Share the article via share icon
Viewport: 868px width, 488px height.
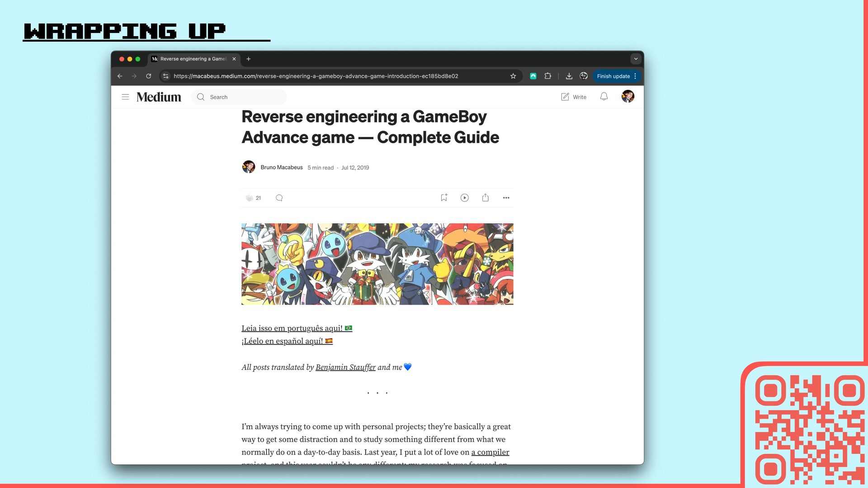click(485, 197)
